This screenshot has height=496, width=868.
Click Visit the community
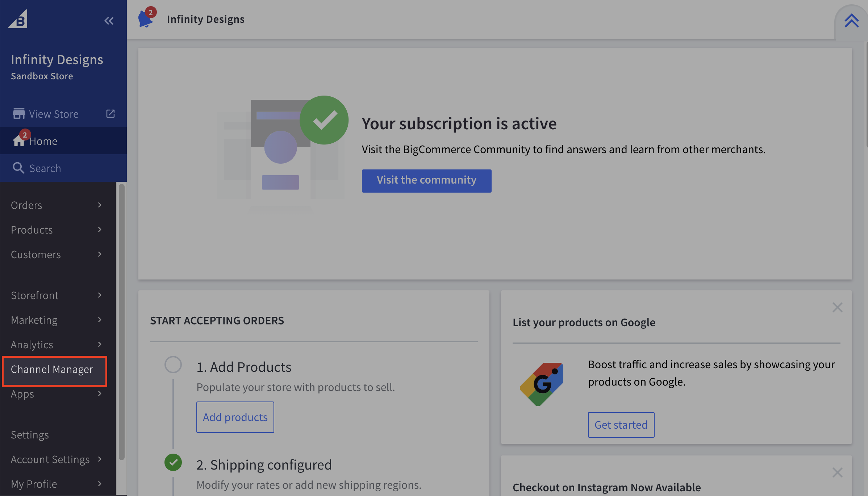[x=426, y=180]
